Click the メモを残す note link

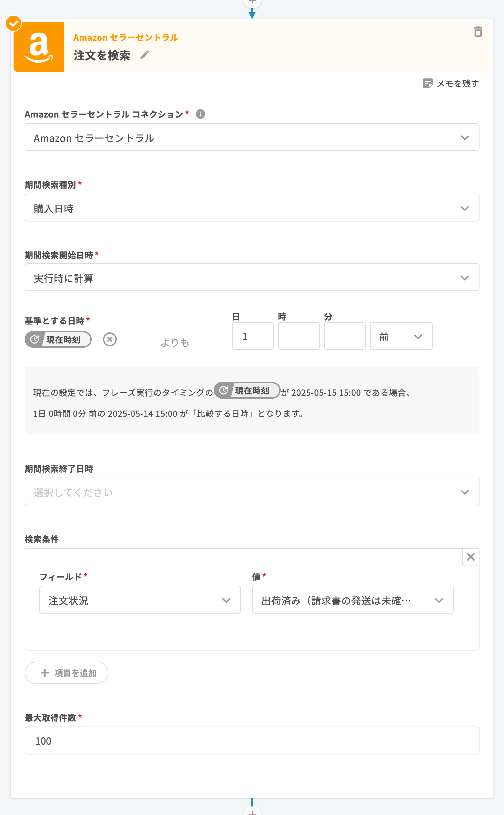pyautogui.click(x=451, y=83)
